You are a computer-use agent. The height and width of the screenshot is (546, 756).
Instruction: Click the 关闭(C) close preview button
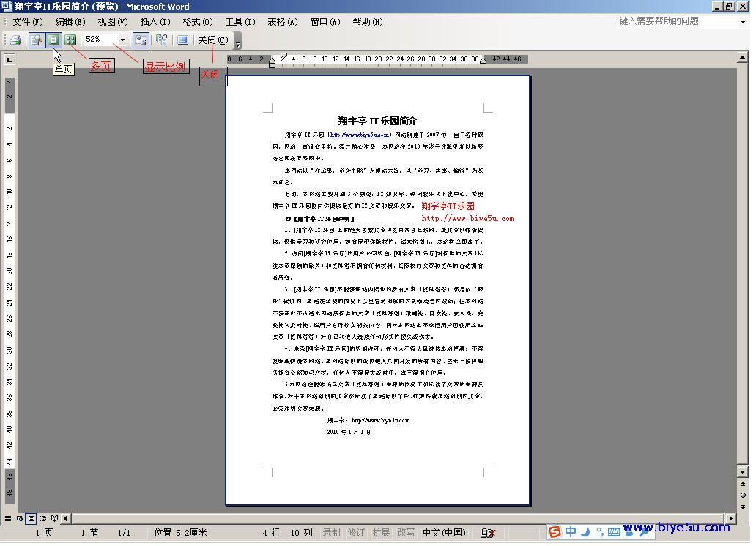tap(212, 40)
